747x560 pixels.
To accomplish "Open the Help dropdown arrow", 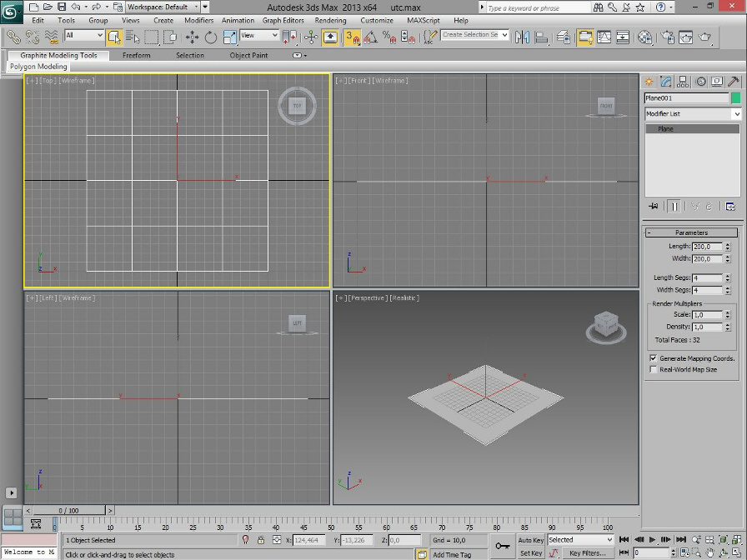I will 671,7.
